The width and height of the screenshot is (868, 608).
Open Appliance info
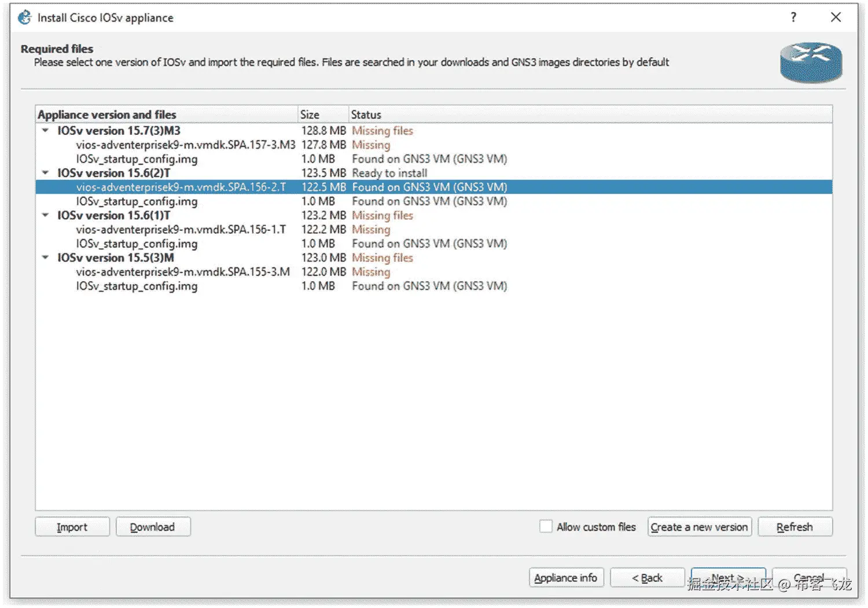point(566,578)
